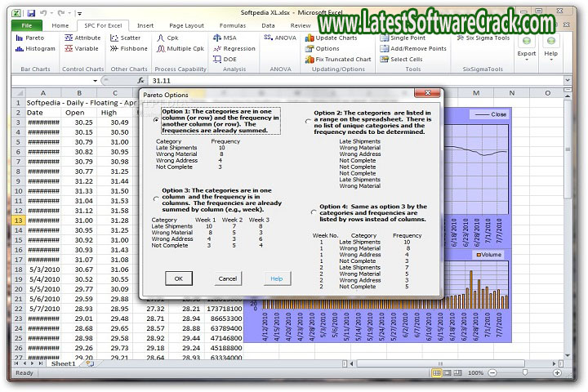Viewport: 588px width, 392px height.
Task: Click Fix Truncated Chart
Action: point(338,60)
